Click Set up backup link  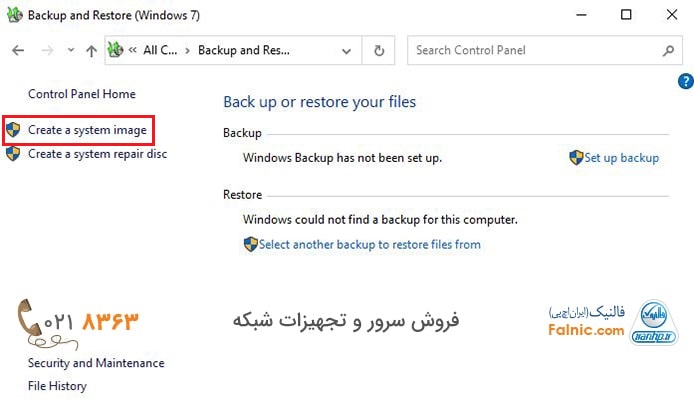click(621, 158)
